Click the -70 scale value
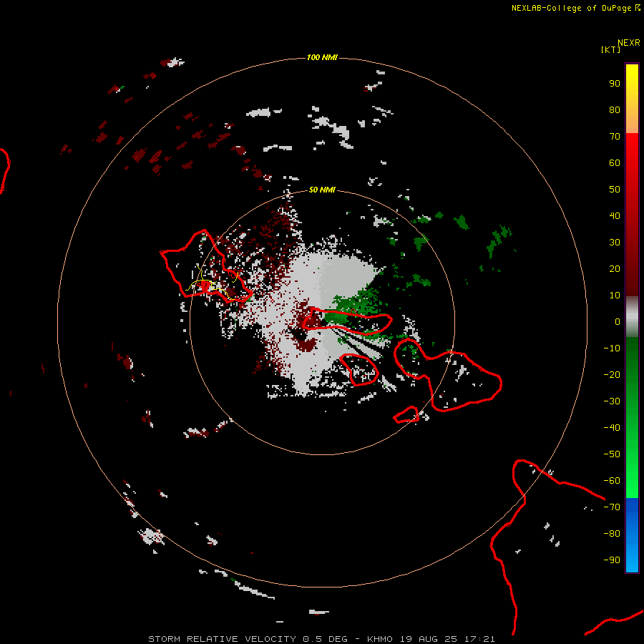Image resolution: width=644 pixels, height=644 pixels. tap(612, 507)
